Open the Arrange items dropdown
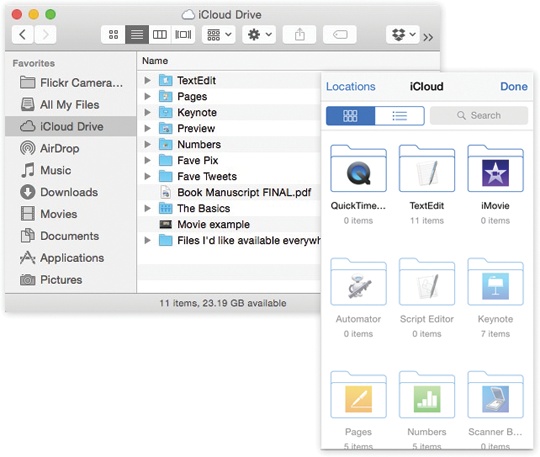 [219, 34]
